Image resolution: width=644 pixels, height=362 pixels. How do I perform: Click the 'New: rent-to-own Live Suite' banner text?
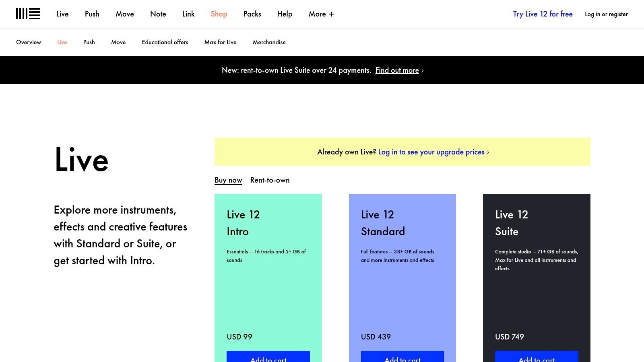point(296,70)
